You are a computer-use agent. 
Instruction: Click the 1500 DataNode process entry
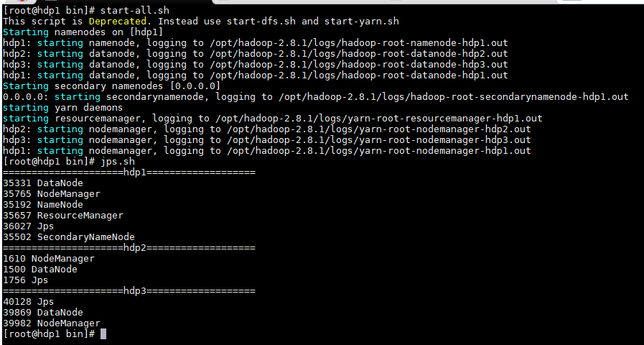coord(40,270)
